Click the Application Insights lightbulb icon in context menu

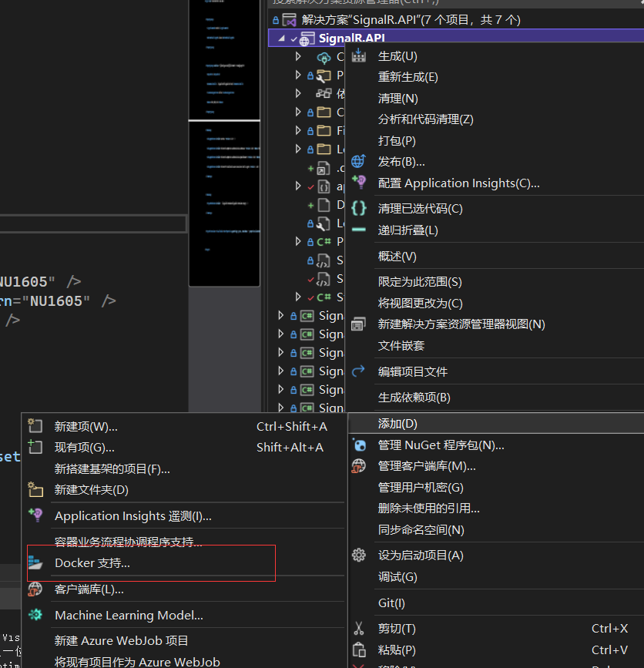359,183
